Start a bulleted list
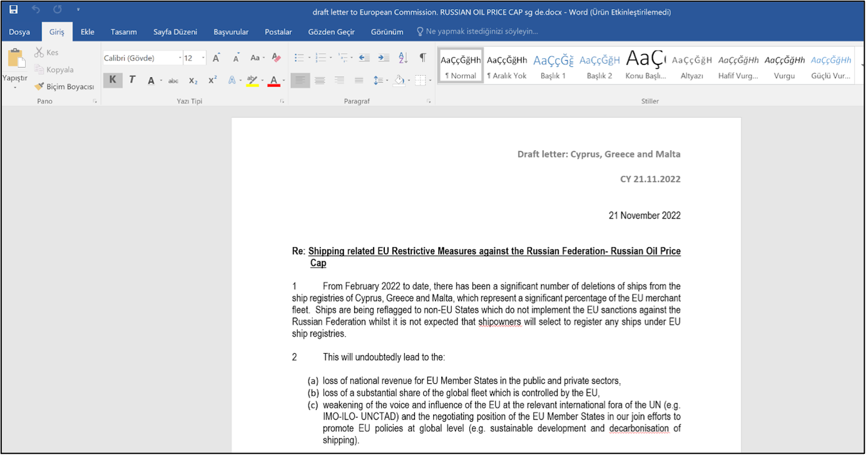The width and height of the screenshot is (868, 457). (299, 58)
